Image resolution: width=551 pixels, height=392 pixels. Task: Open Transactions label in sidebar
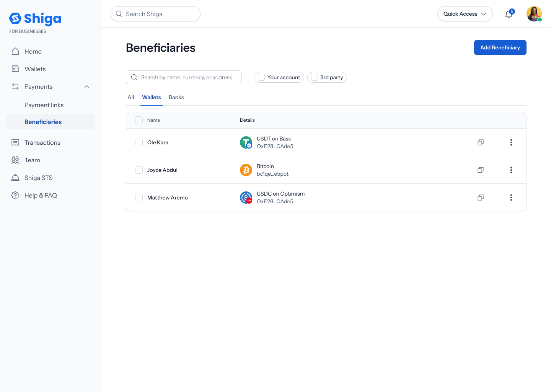coord(42,142)
